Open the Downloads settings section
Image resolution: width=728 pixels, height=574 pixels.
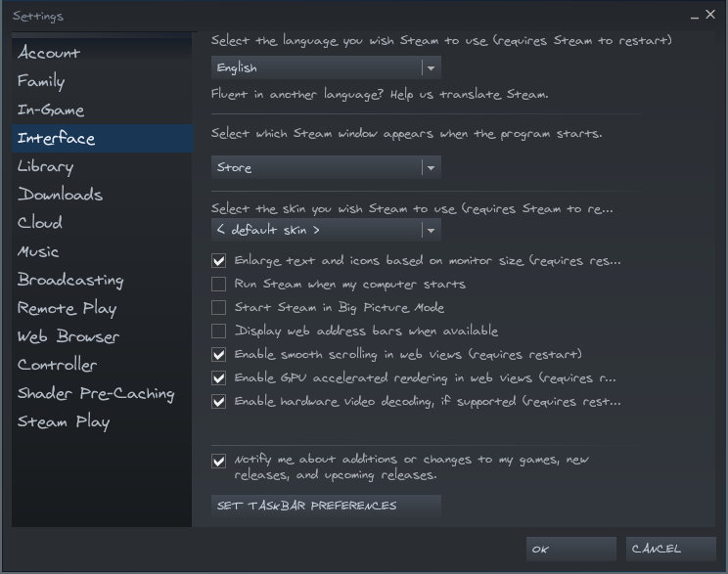60,195
